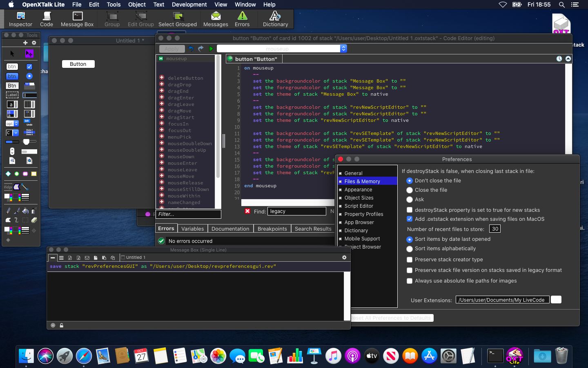Pick the Label field tool
588x368 pixels.
tap(12, 95)
